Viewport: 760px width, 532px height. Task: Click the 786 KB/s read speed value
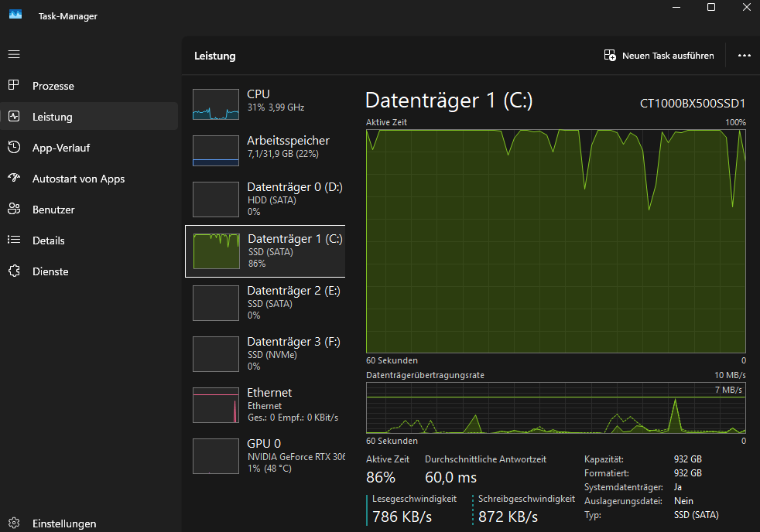[x=402, y=517]
